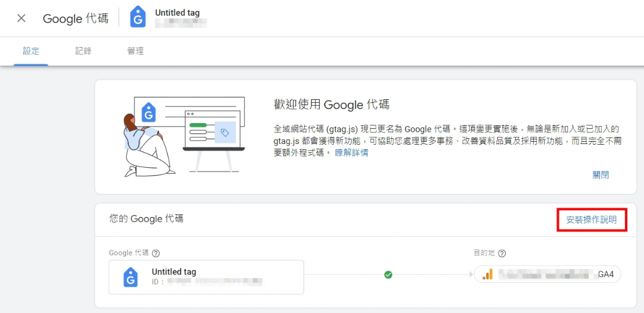Image resolution: width=644 pixels, height=313 pixels.
Task: Click the welcome illustration image
Action: tap(184, 136)
